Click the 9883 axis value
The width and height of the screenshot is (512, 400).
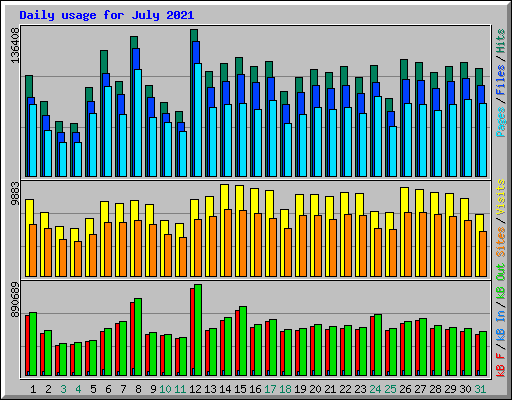[x=15, y=194]
